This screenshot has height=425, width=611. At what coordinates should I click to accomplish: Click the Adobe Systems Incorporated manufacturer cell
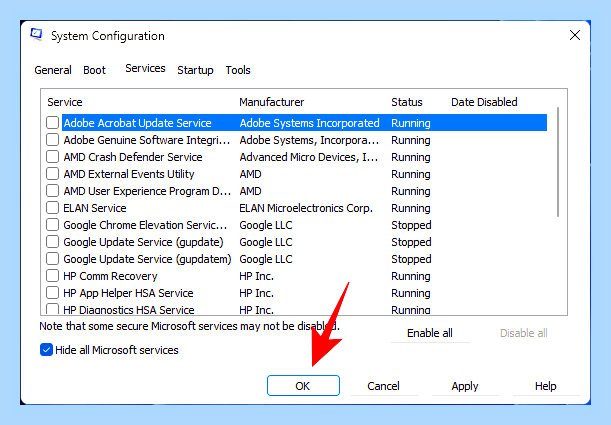(x=309, y=123)
